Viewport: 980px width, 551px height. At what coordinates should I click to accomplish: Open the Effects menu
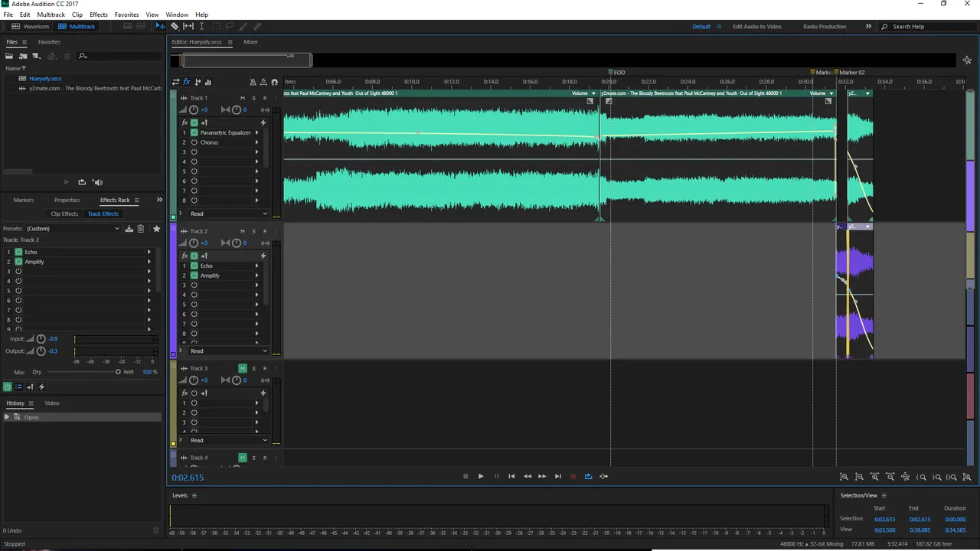click(99, 15)
